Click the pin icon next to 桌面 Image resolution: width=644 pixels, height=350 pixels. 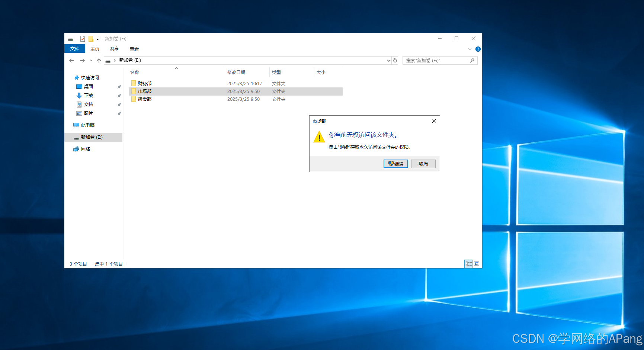[119, 87]
